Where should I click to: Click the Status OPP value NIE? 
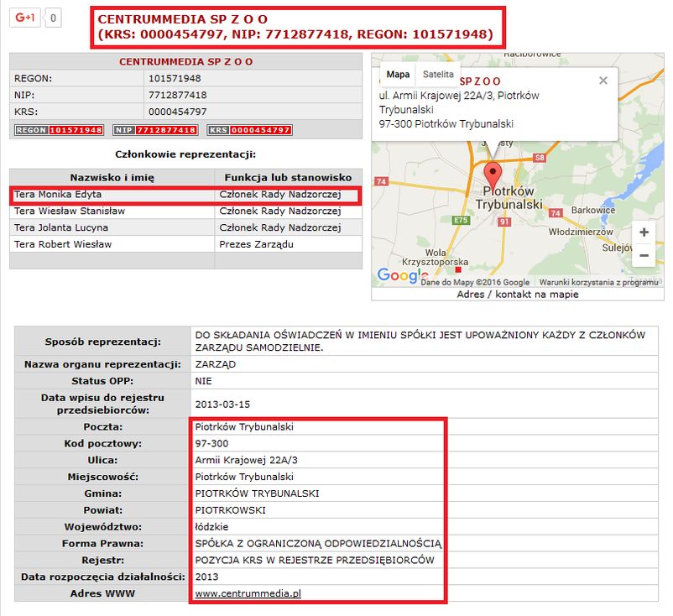(203, 381)
